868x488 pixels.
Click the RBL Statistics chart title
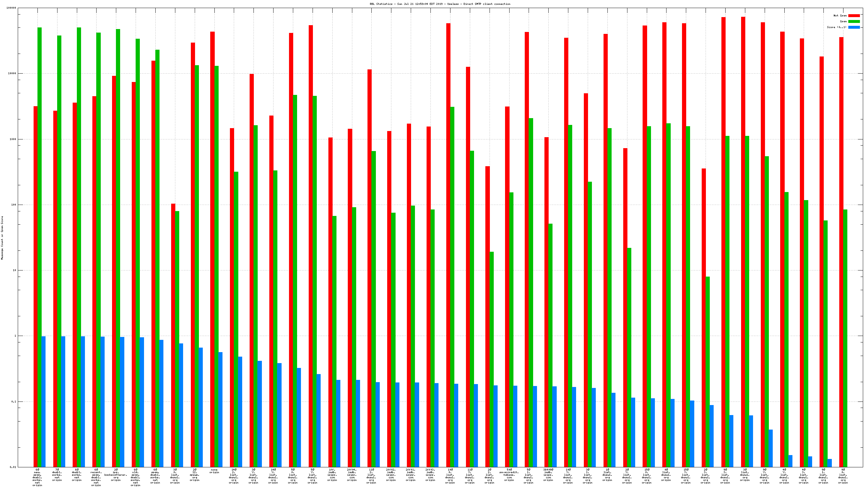pyautogui.click(x=440, y=4)
